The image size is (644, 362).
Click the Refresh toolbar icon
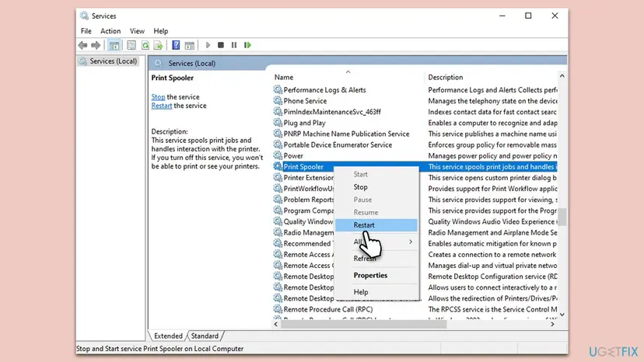pos(145,45)
